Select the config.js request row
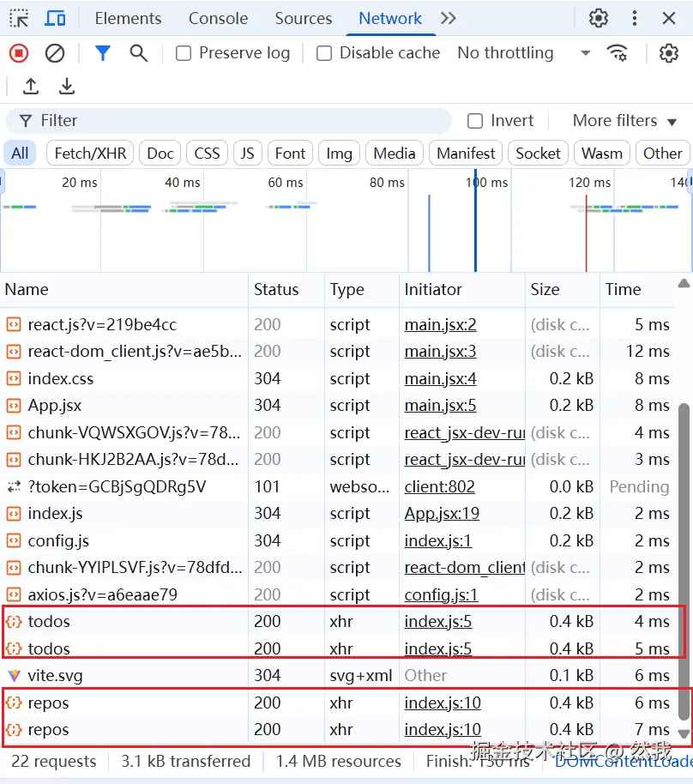 (x=337, y=540)
